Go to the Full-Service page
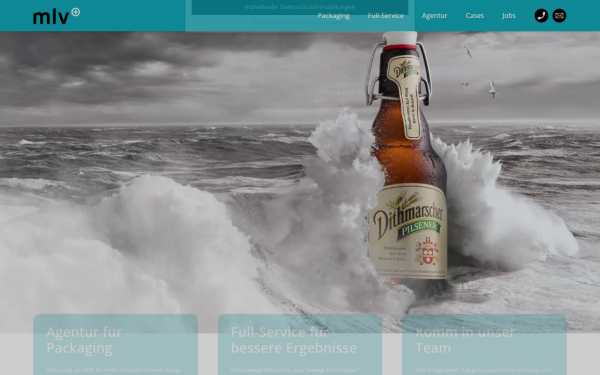The width and height of the screenshot is (600, 375). 386,16
